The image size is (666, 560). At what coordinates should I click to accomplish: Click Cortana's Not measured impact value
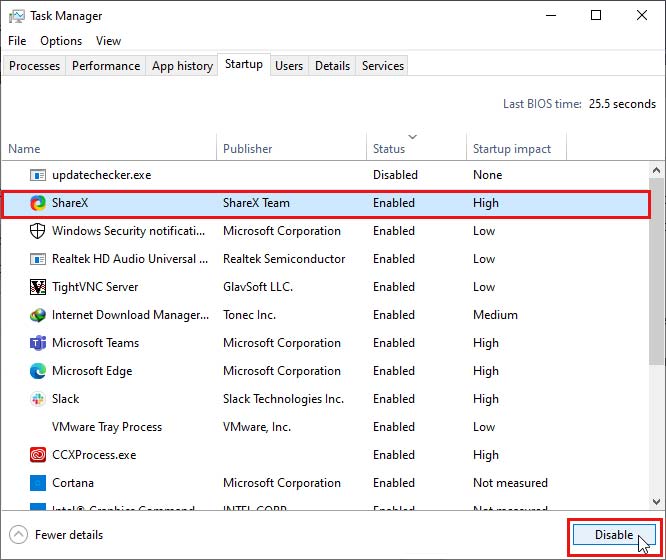pos(510,483)
